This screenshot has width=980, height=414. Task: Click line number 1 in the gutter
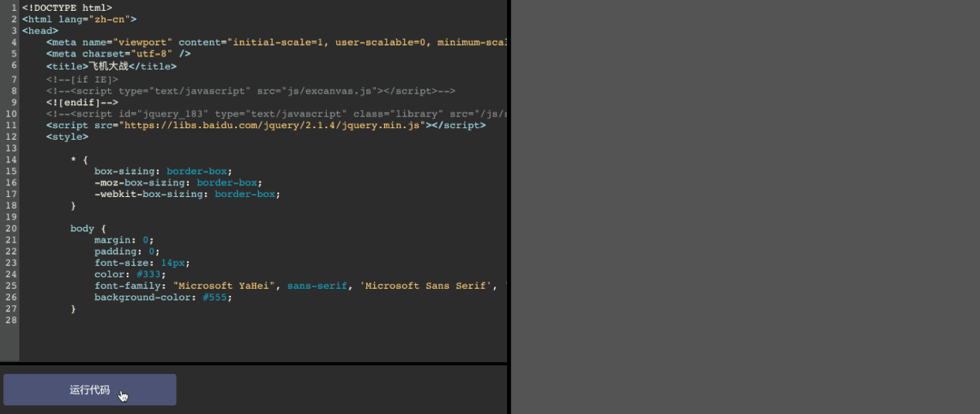[14, 8]
